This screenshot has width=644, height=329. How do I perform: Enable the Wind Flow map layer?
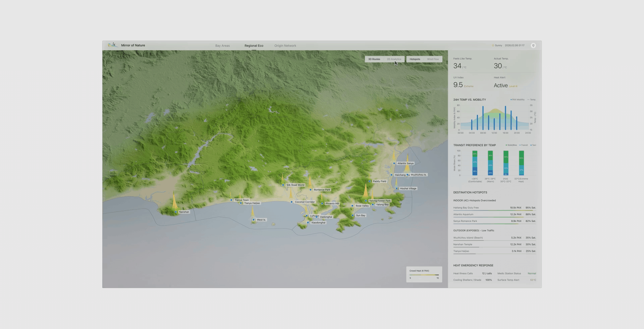pyautogui.click(x=433, y=59)
